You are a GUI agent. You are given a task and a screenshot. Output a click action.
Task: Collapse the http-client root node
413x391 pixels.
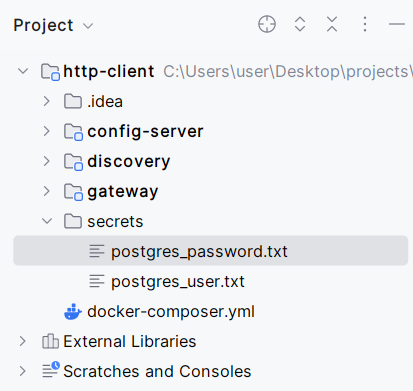(23, 71)
